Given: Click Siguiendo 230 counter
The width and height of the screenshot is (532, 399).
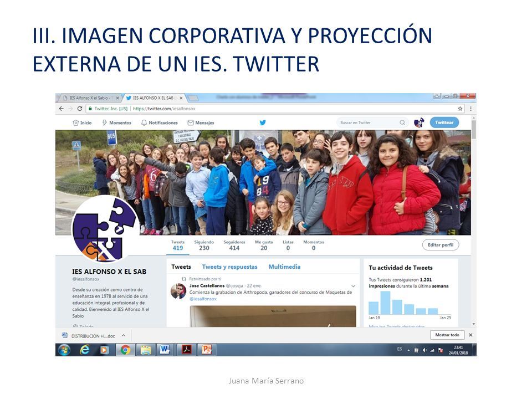Looking at the screenshot, I should point(204,245).
